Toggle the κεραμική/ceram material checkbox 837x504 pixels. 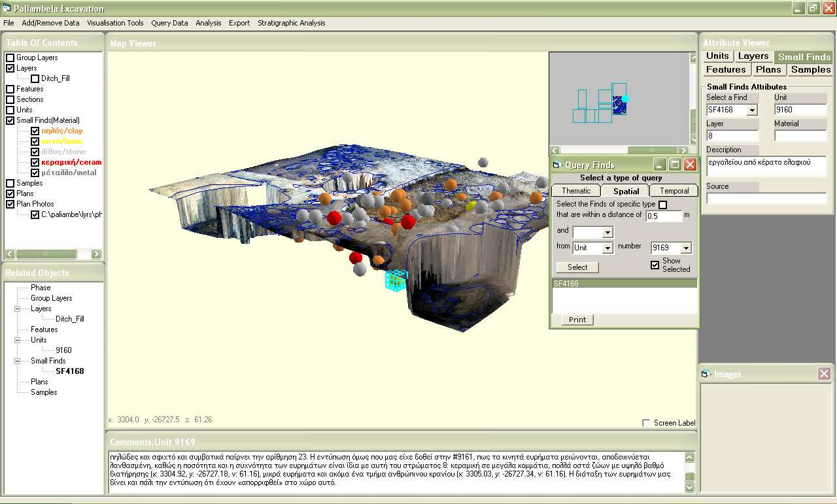tap(35, 162)
